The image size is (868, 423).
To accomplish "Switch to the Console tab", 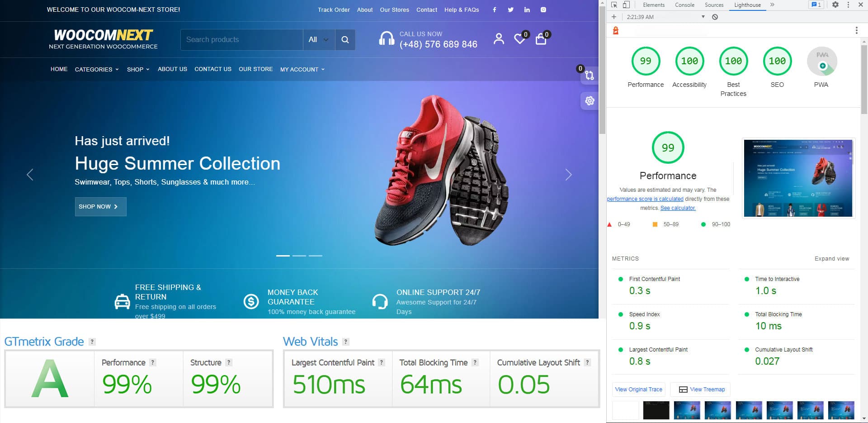I will click(x=684, y=5).
